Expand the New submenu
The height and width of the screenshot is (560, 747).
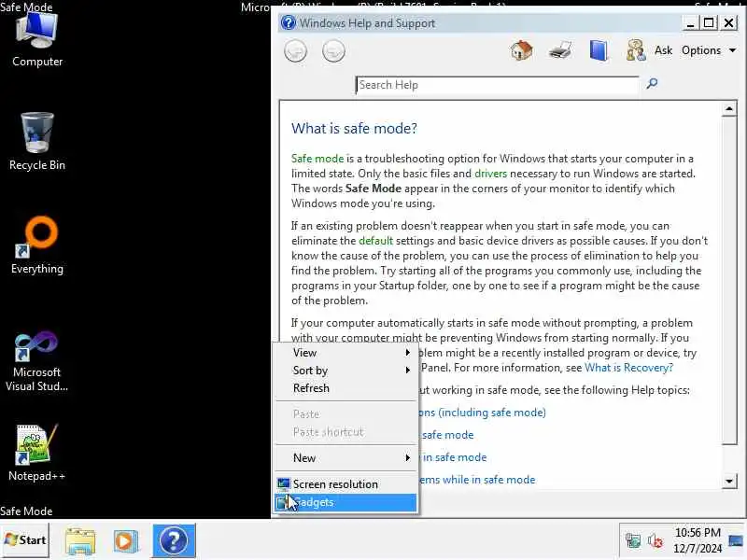[345, 458]
